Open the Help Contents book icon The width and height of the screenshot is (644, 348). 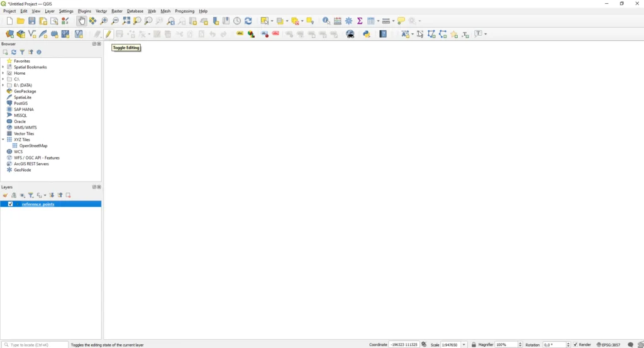[x=383, y=34]
